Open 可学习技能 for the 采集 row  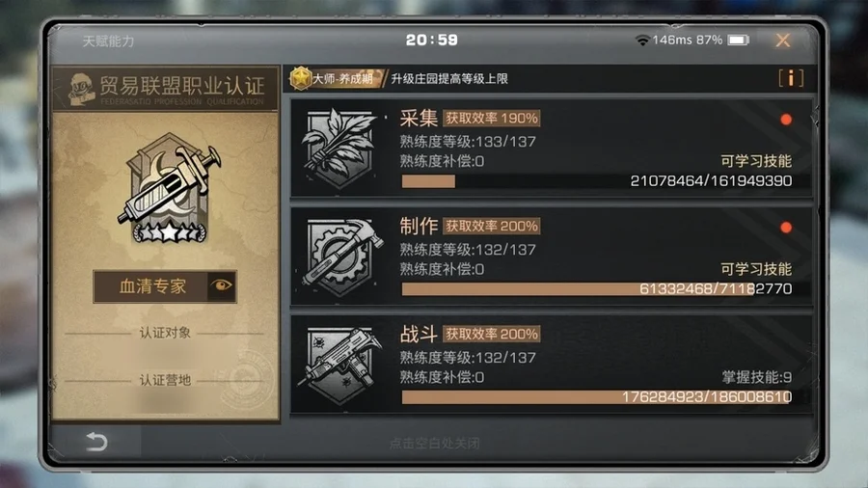pos(755,161)
